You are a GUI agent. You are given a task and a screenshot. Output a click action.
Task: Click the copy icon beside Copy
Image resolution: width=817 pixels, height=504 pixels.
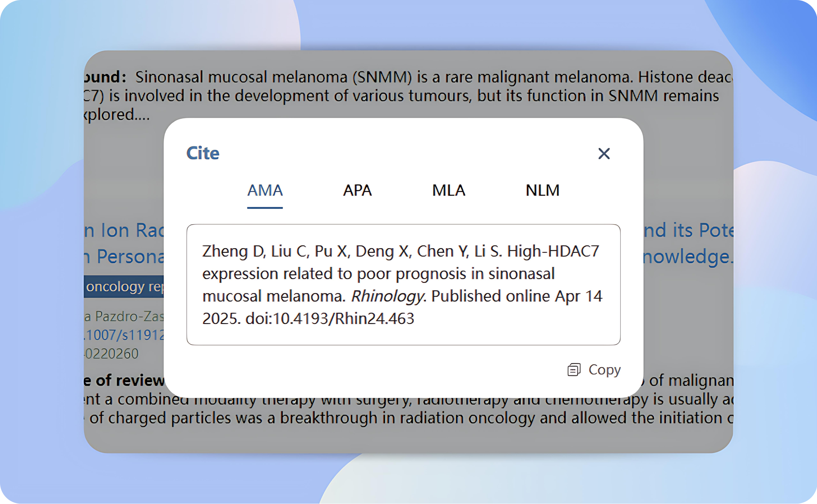(574, 370)
